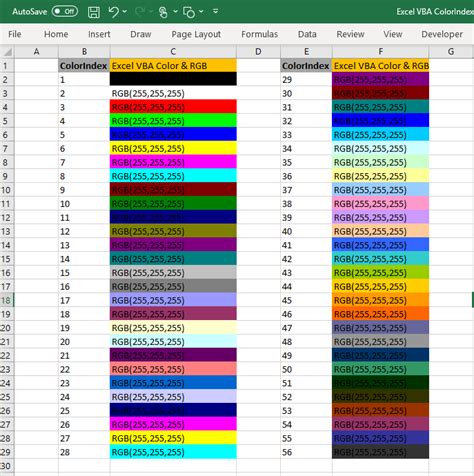Switch to the Developer tab
Screen dimensions: 474x476
(442, 34)
